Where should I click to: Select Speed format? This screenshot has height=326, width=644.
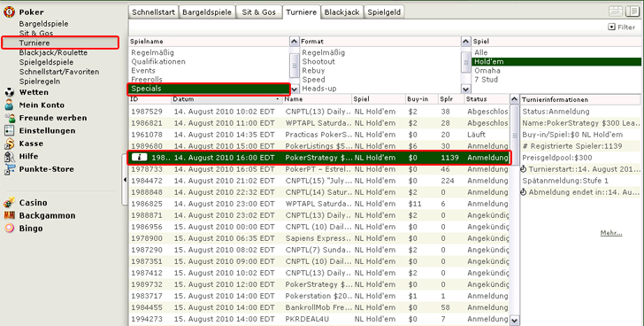tap(379, 80)
